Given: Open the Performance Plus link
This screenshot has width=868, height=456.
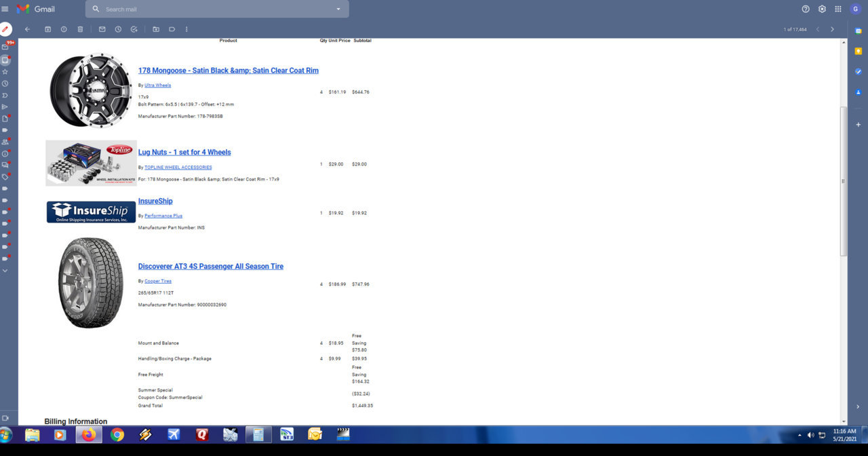Looking at the screenshot, I should point(163,216).
